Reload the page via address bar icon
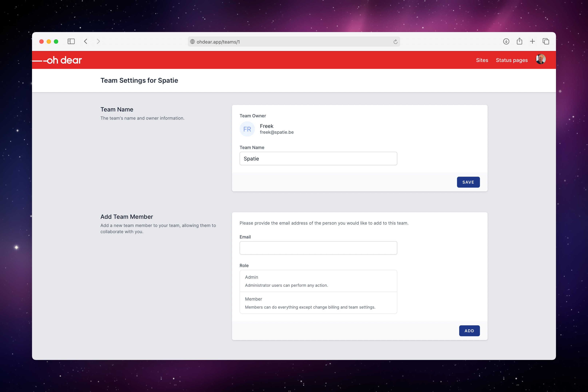Screen dimensions: 588x392 [395, 42]
